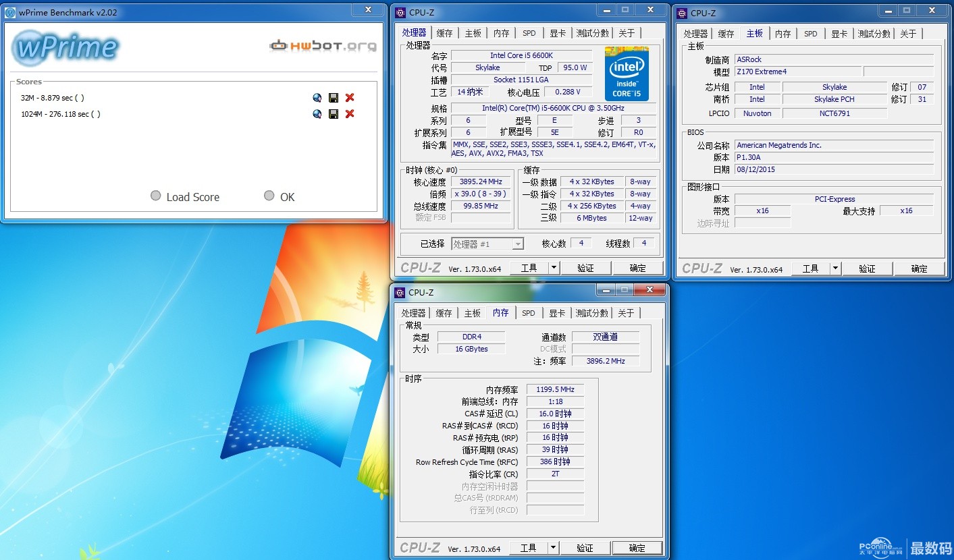Save the 1024M score with its floppy icon
The image size is (954, 560).
(334, 114)
